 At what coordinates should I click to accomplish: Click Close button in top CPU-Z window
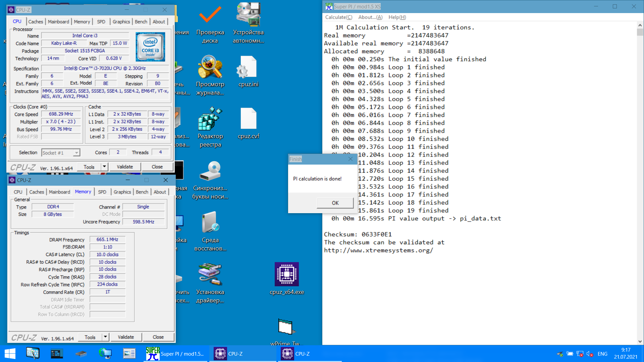[157, 167]
